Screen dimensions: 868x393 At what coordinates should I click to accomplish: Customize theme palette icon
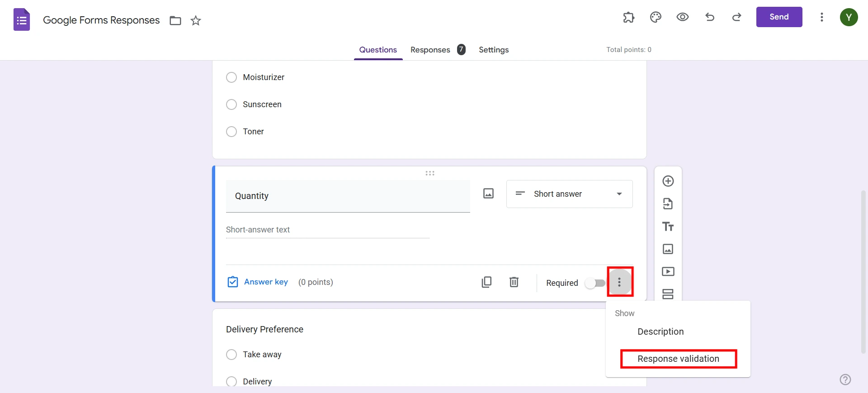pyautogui.click(x=656, y=17)
